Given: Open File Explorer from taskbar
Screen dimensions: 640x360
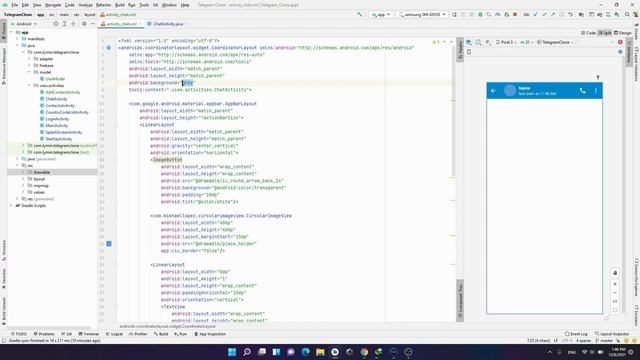Looking at the screenshot, I should [x=320, y=352].
